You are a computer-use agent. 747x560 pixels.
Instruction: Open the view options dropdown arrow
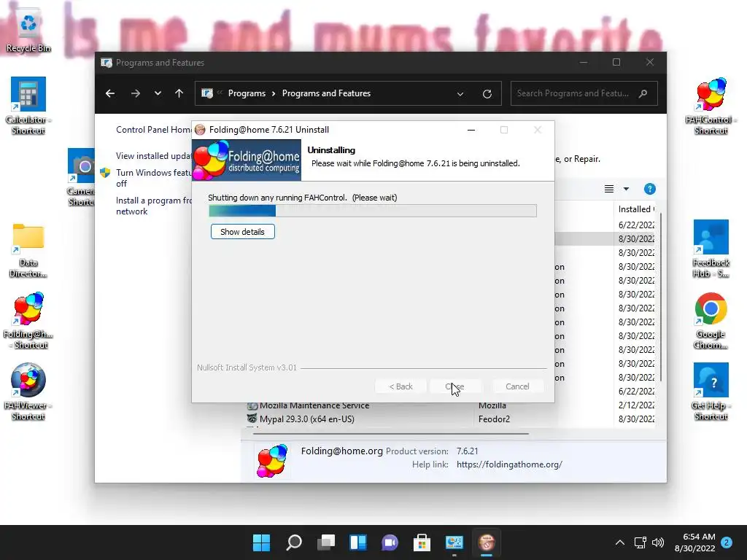626,189
